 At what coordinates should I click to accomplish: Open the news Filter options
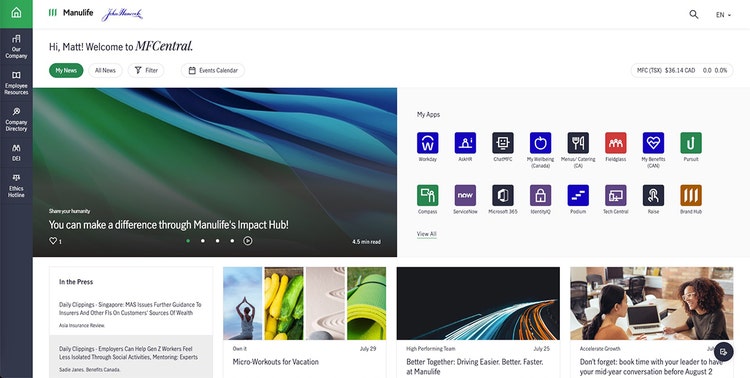(x=146, y=70)
